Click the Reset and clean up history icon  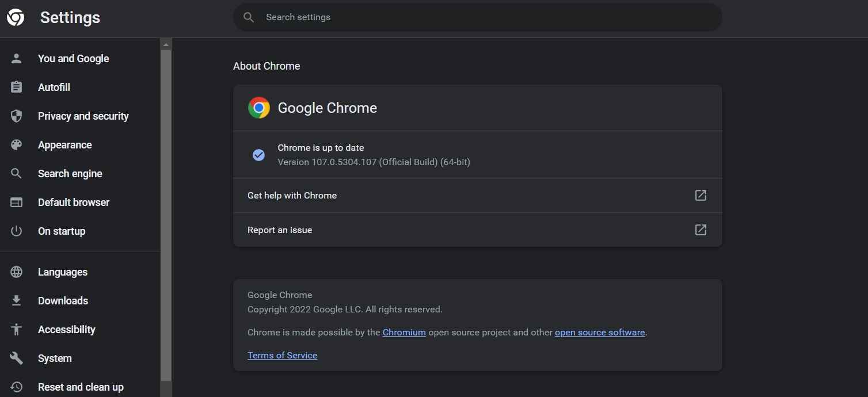point(16,387)
